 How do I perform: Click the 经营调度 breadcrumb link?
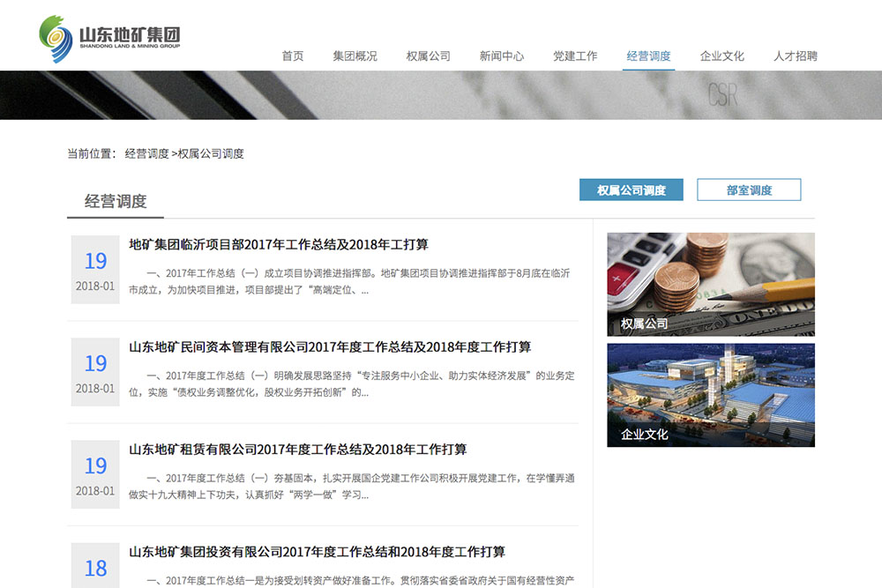[x=146, y=153]
